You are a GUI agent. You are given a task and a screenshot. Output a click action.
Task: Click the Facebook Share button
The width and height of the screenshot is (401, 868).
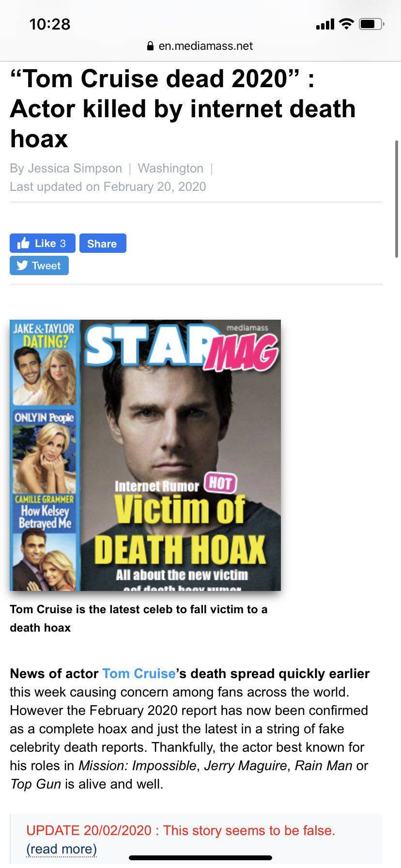[x=102, y=243]
